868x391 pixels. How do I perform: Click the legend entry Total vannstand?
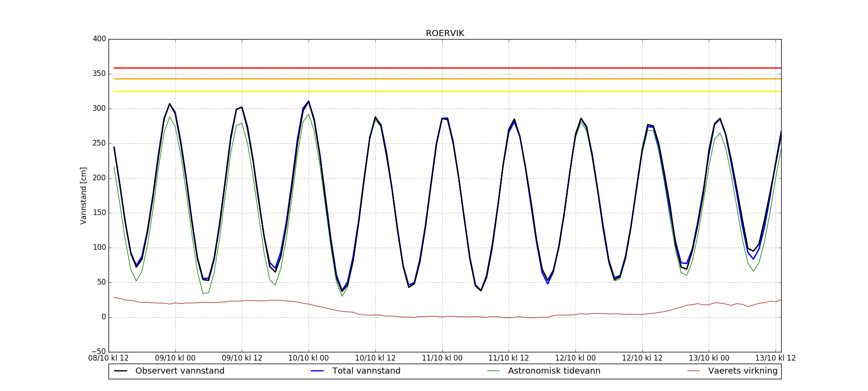pos(366,371)
